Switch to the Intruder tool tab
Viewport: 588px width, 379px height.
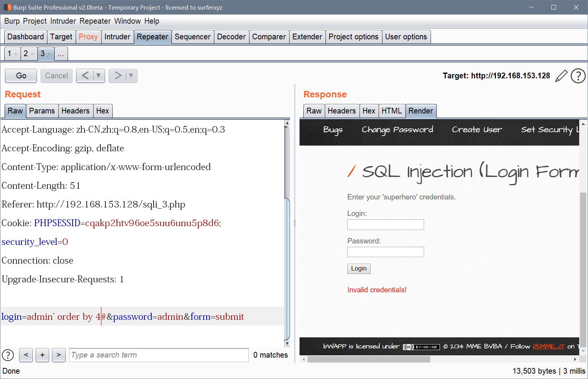click(117, 37)
